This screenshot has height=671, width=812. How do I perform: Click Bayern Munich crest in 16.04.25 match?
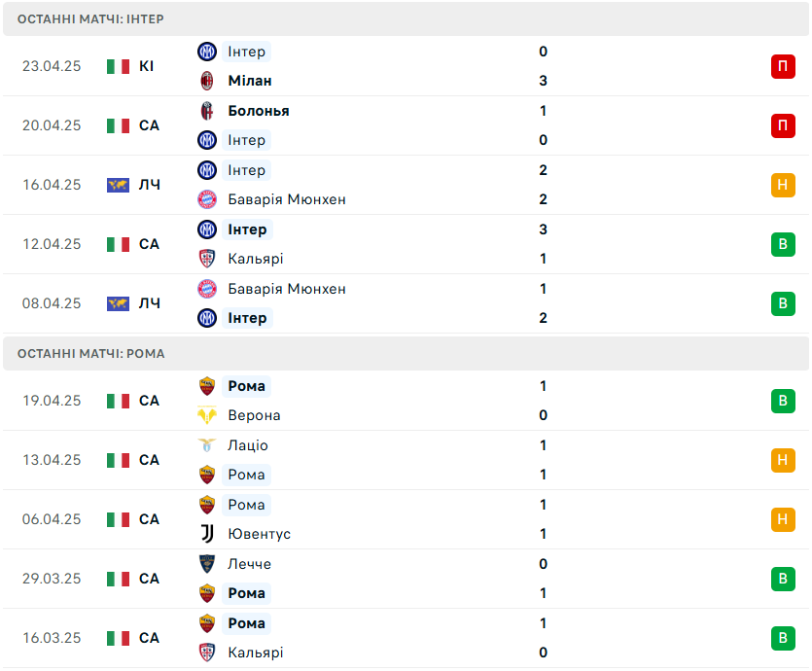[206, 199]
